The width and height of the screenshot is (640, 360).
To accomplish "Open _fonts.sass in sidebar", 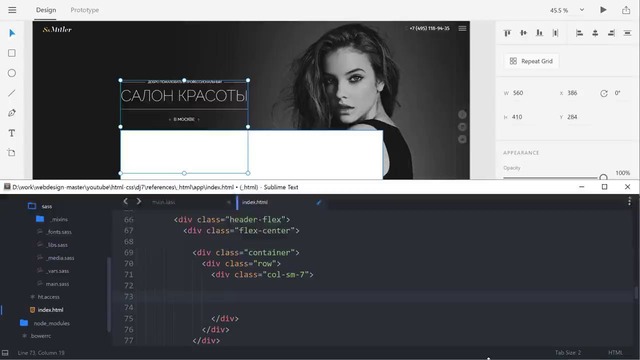I will [59, 232].
